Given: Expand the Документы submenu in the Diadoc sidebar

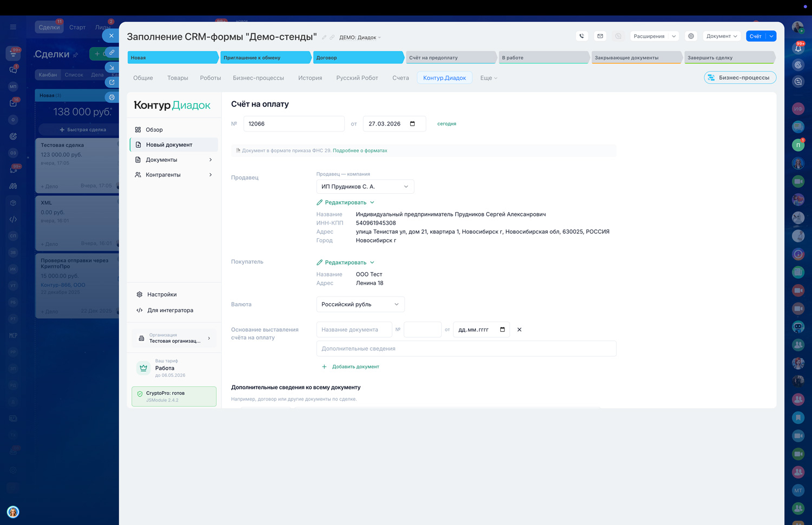Looking at the screenshot, I should point(211,160).
